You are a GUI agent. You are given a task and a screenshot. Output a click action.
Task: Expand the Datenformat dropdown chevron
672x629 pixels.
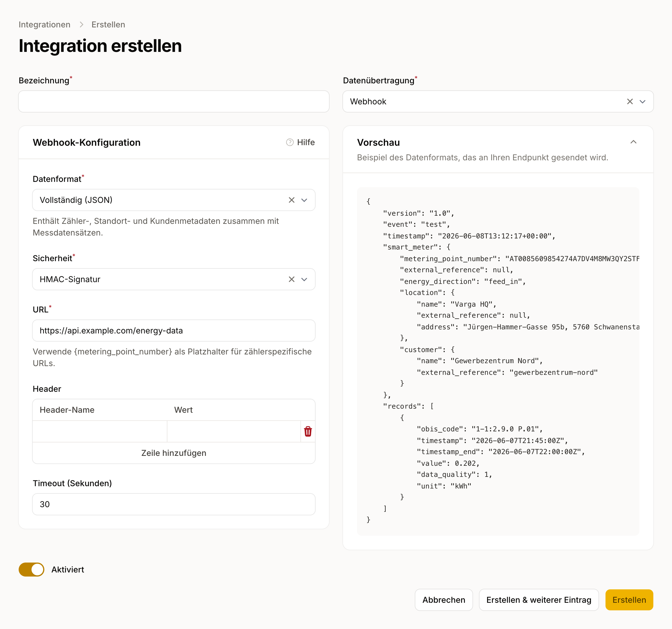(304, 200)
